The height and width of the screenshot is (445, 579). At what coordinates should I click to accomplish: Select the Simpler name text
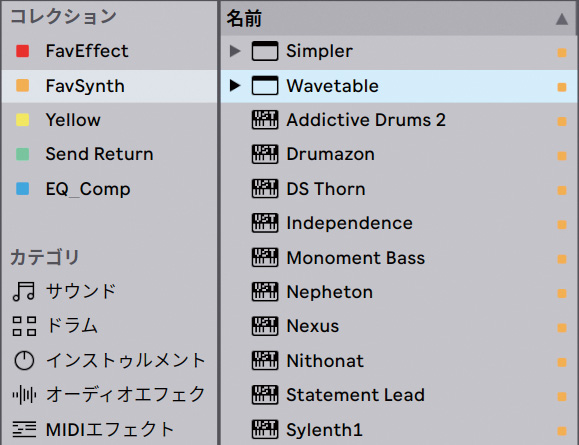319,51
